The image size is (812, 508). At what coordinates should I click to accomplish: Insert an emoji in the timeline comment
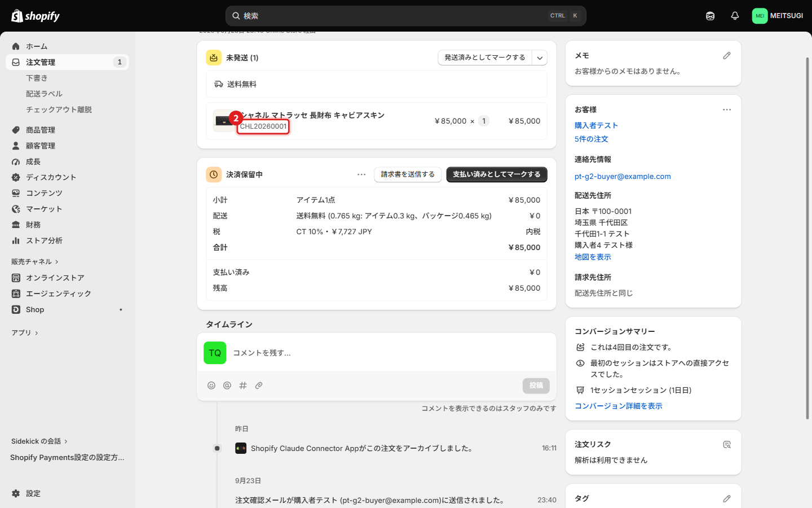click(211, 386)
